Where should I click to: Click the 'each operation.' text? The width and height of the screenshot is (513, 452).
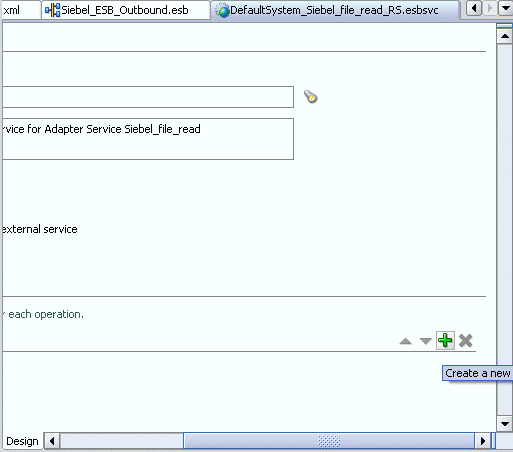(46, 314)
